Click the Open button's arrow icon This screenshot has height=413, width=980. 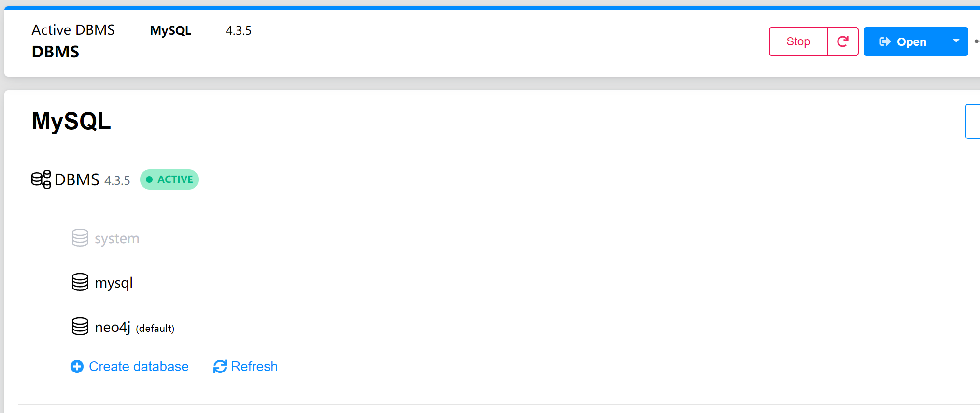[x=885, y=41]
